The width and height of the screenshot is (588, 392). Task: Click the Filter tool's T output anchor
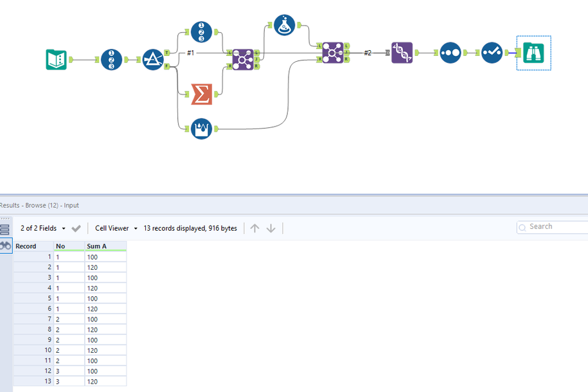(x=167, y=53)
